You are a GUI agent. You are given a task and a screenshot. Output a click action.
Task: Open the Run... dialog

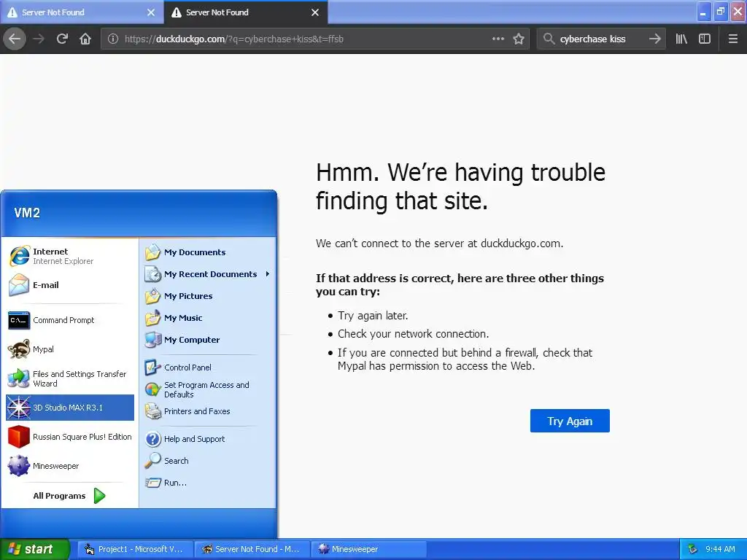coord(207,483)
